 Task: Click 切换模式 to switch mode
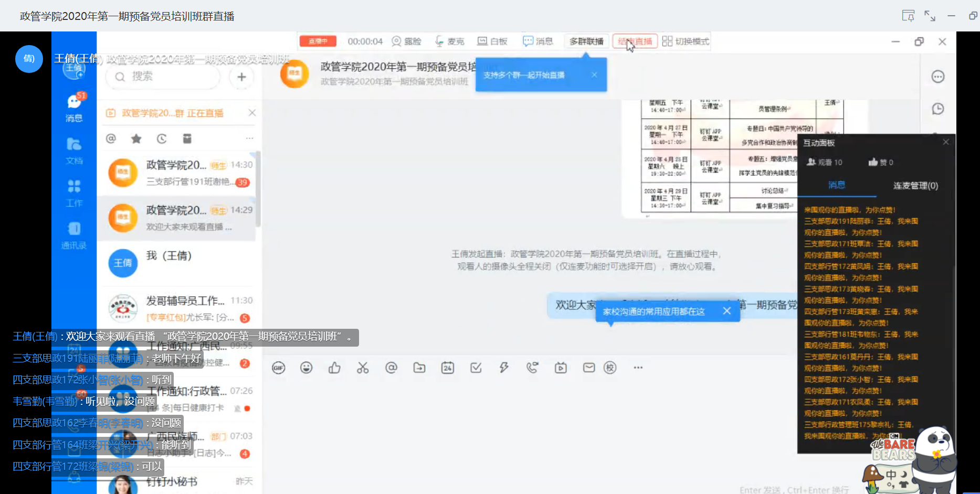pos(686,41)
